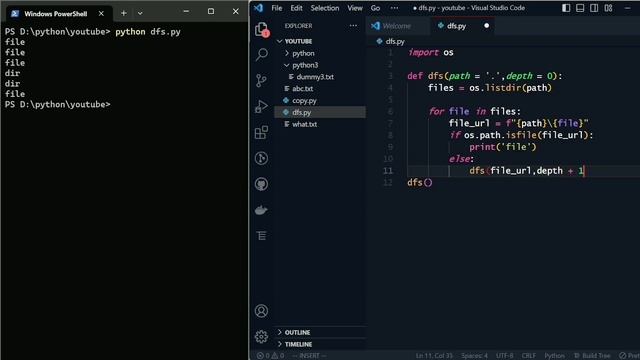Click the PowerShell icon on terminal tab
Viewport: 640px width, 360px height.
coord(15,13)
